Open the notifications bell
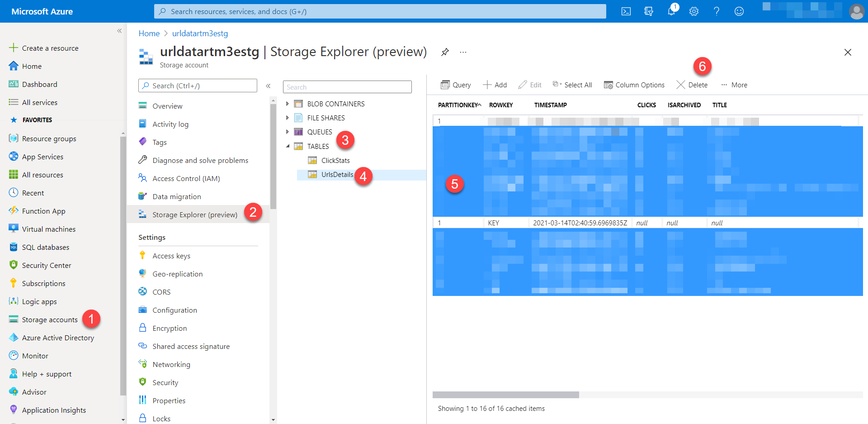 click(x=671, y=11)
